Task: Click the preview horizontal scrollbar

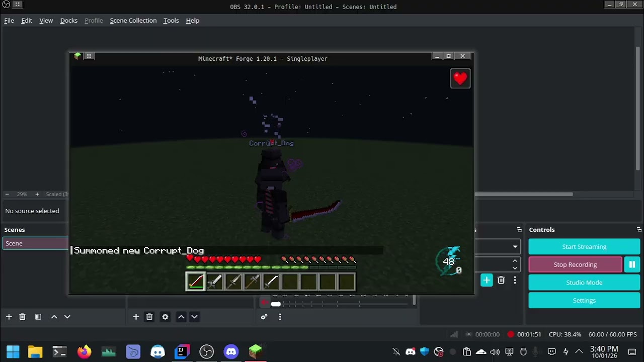Action: click(x=523, y=194)
